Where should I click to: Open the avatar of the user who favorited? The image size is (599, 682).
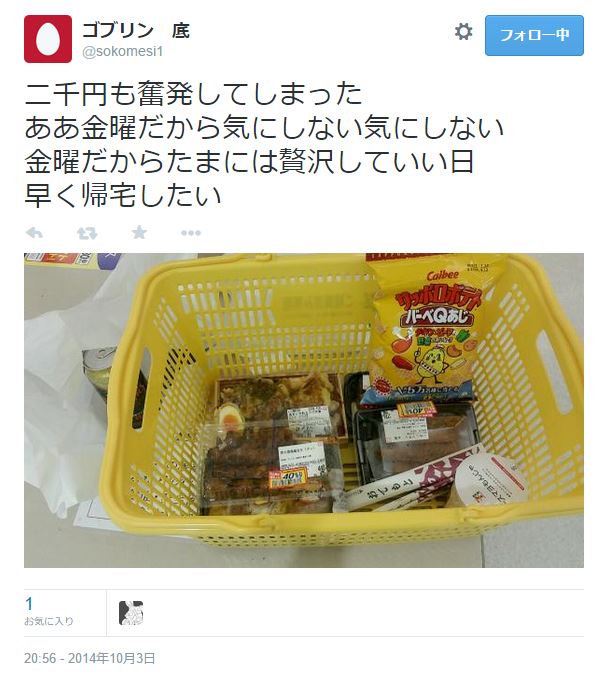(131, 613)
